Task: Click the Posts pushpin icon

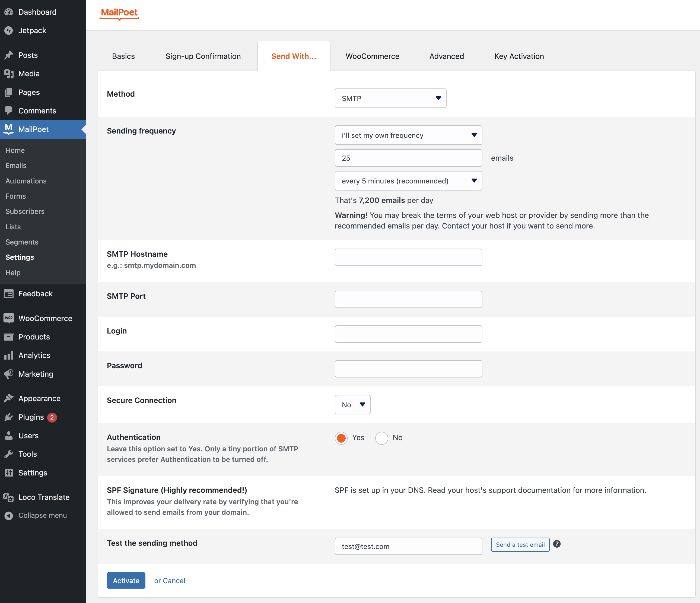Action: pos(8,55)
